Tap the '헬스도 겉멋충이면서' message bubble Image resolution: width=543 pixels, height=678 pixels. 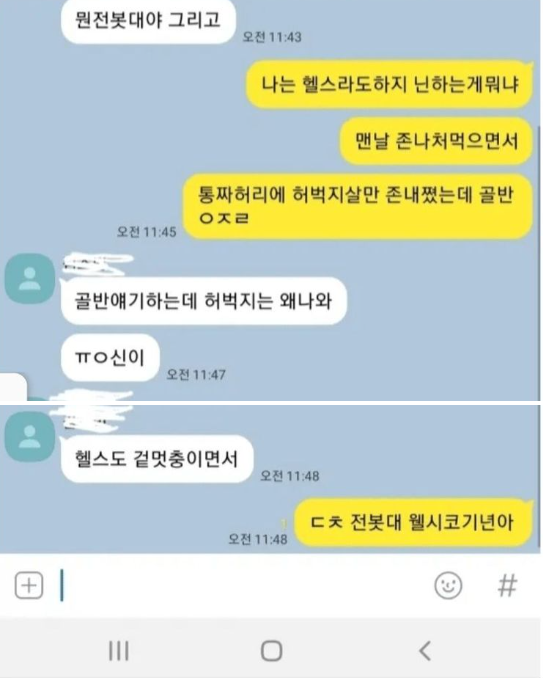157,459
